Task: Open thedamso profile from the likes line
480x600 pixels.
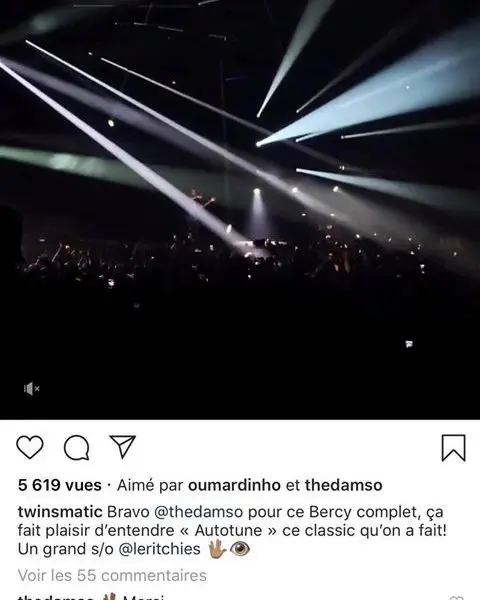Action: 343,485
